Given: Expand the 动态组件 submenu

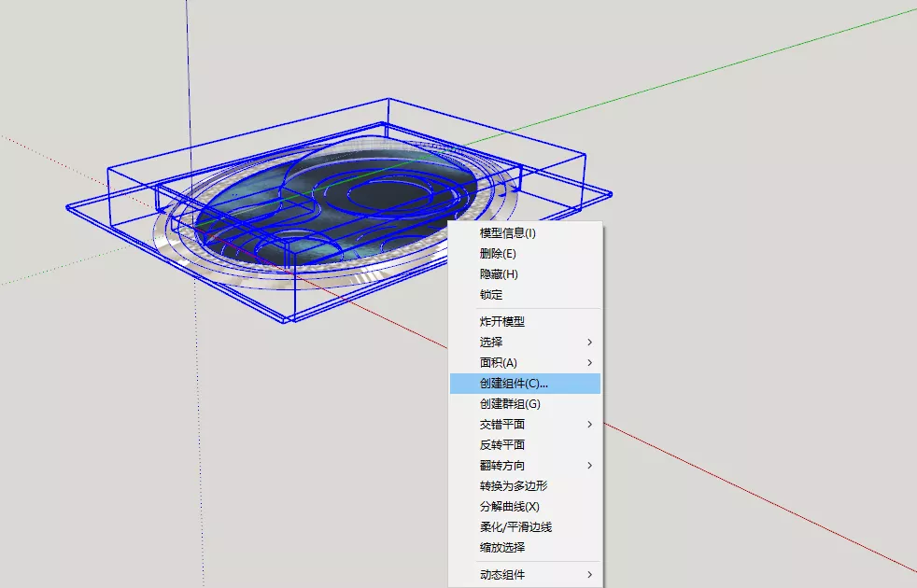Looking at the screenshot, I should pos(502,575).
